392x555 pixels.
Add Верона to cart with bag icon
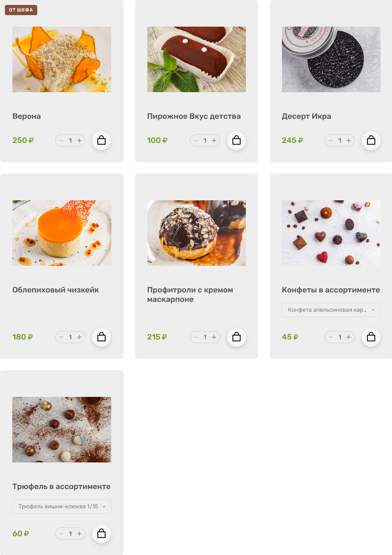[101, 140]
